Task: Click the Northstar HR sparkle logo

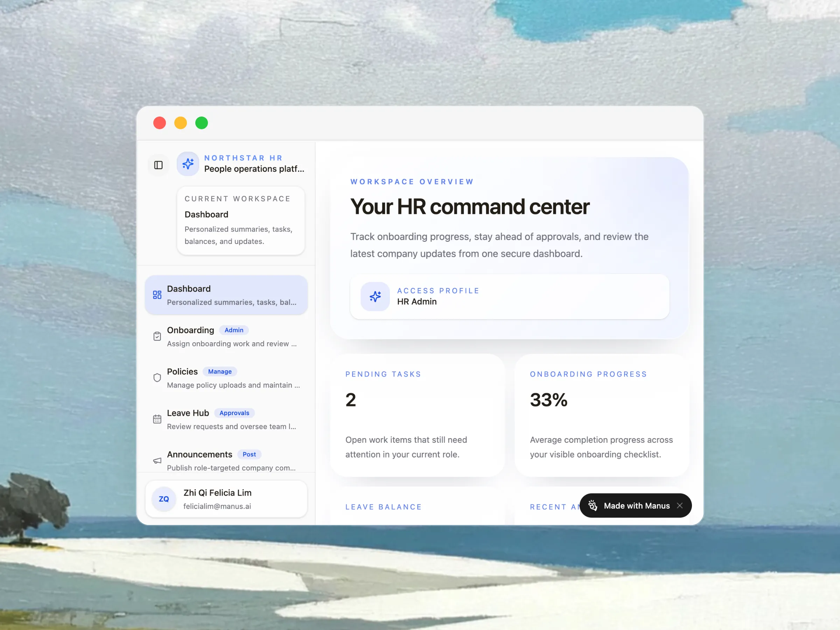Action: [x=188, y=164]
